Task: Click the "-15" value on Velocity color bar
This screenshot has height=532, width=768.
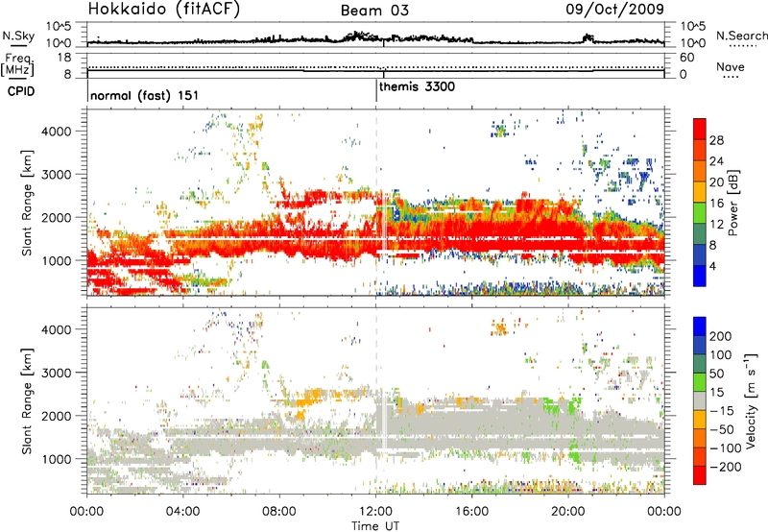Action: click(x=722, y=410)
